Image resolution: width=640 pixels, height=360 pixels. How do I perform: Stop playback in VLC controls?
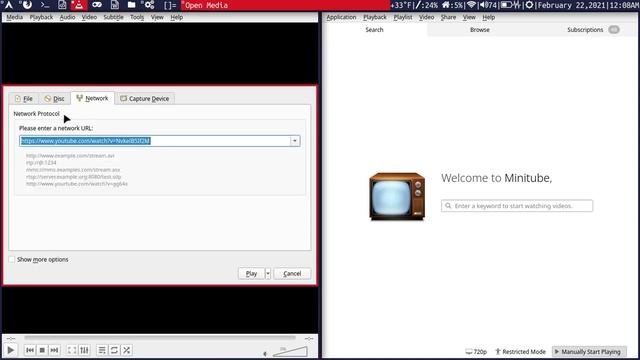(42, 350)
